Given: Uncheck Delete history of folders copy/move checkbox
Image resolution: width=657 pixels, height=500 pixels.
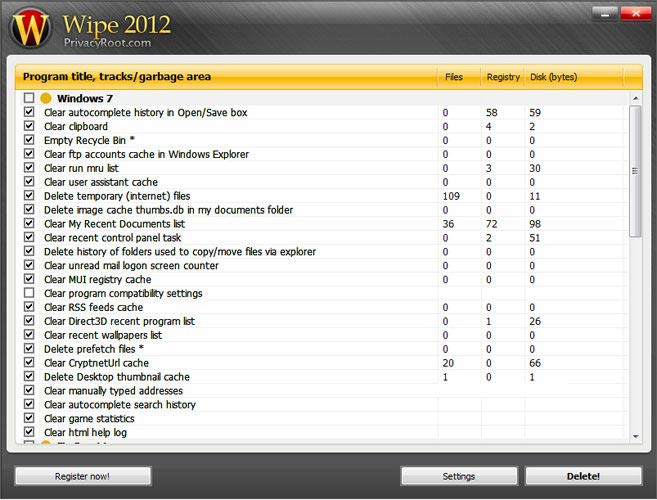Looking at the screenshot, I should click(29, 251).
